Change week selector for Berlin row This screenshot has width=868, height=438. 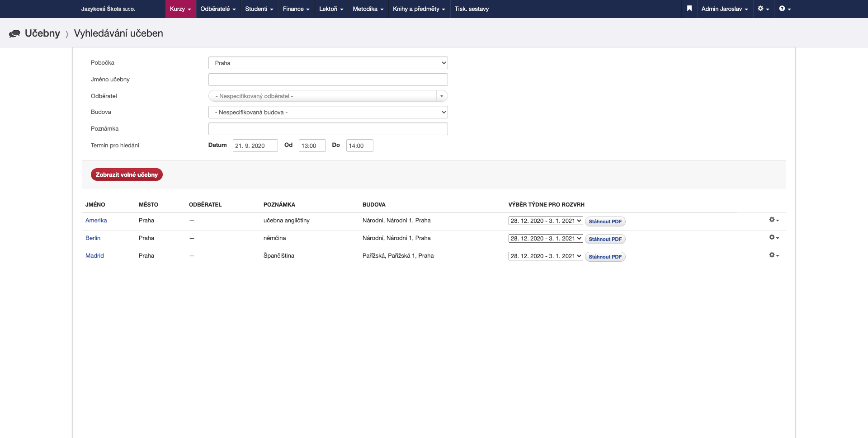pyautogui.click(x=546, y=238)
